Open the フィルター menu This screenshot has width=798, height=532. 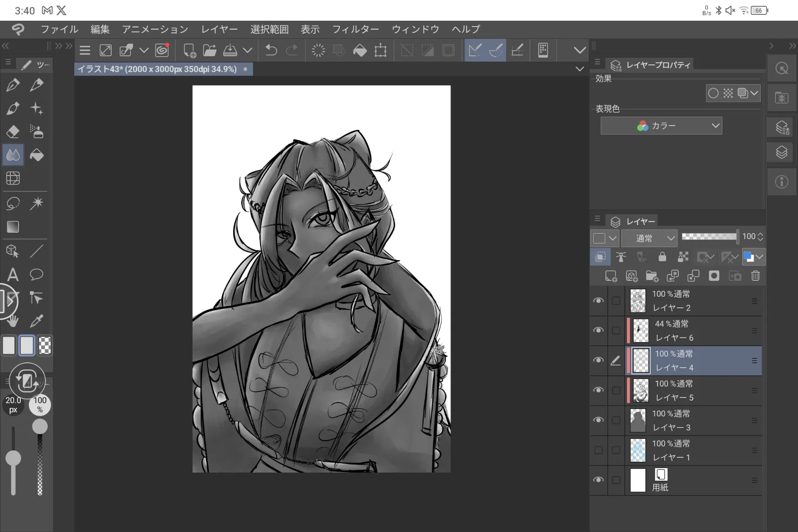(355, 29)
